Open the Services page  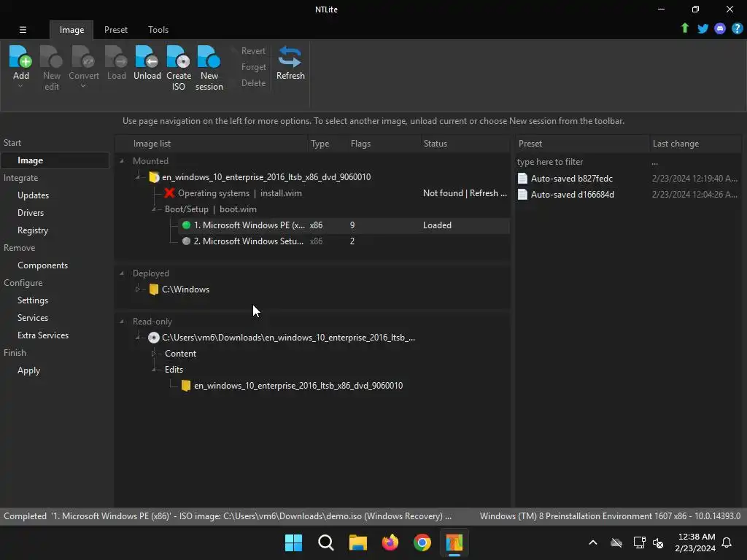click(x=32, y=318)
